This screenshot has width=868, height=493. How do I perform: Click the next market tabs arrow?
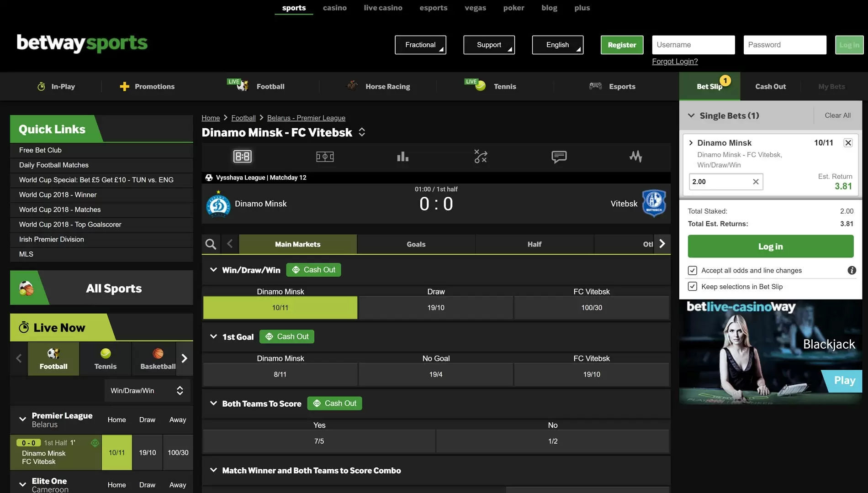[662, 244]
